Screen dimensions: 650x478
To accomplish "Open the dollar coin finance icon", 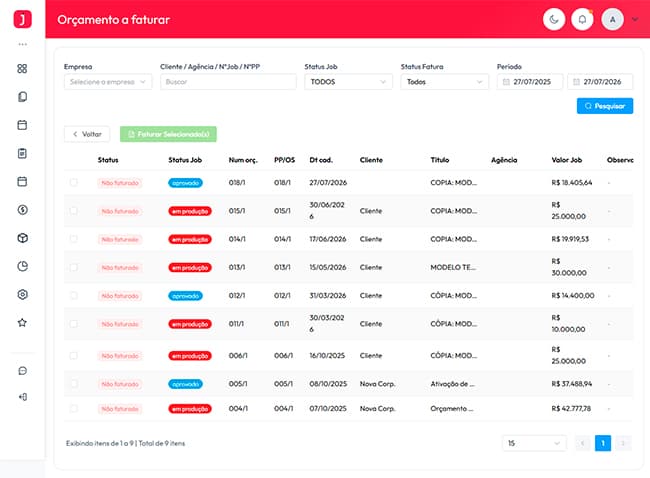I will [x=22, y=210].
